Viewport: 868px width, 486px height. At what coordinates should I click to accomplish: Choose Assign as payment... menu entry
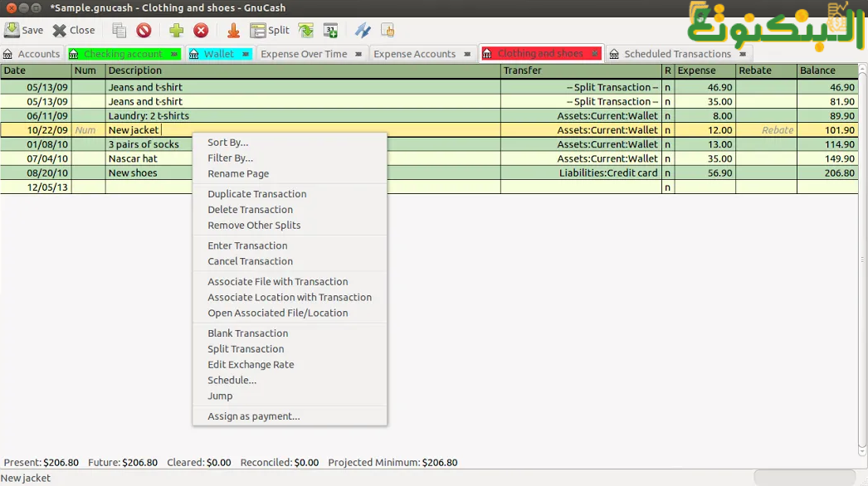pos(290,416)
